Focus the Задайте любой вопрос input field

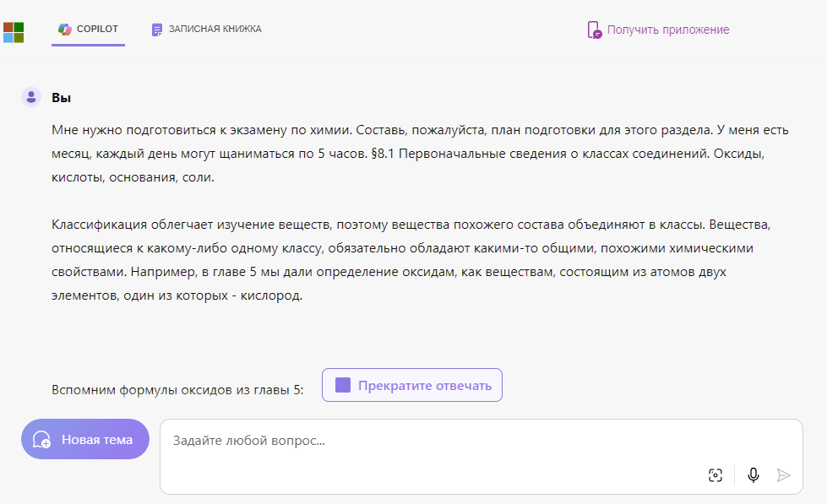point(481,457)
